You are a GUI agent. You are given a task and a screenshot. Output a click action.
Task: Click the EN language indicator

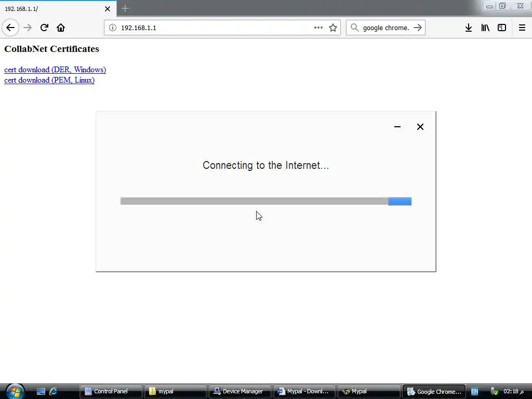474,392
